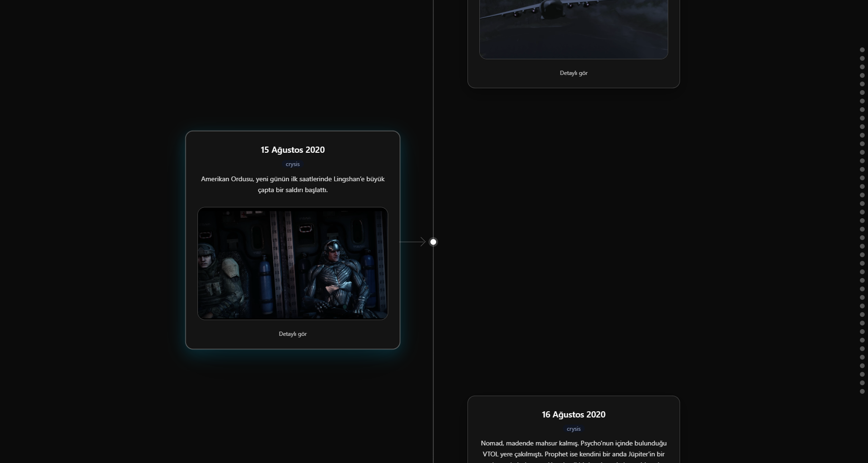Click the text beginning "Amerikan Ordusu, yeni günün"
868x463 pixels.
click(292, 185)
